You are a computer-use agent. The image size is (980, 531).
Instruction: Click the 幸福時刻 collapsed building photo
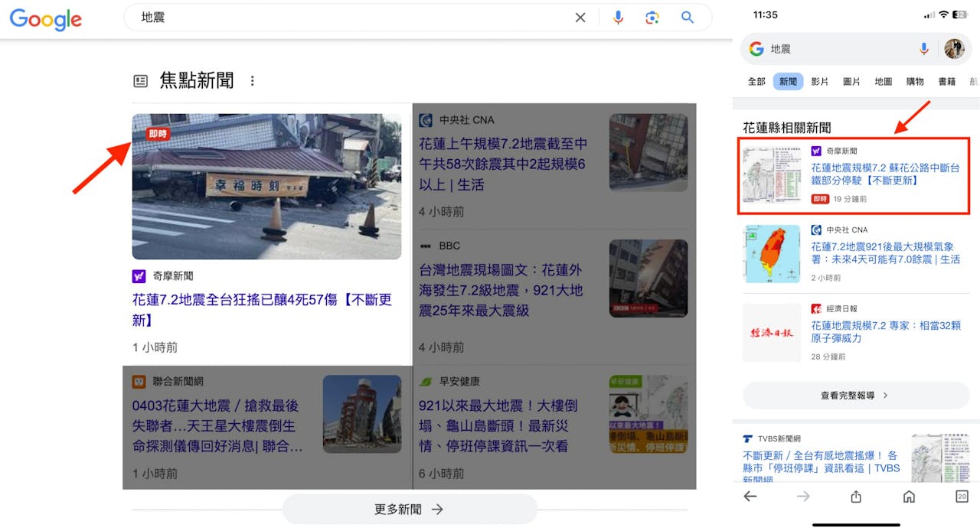(266, 187)
